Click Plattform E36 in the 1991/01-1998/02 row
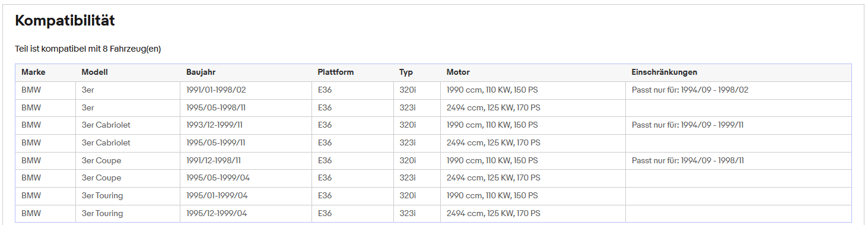 point(325,90)
